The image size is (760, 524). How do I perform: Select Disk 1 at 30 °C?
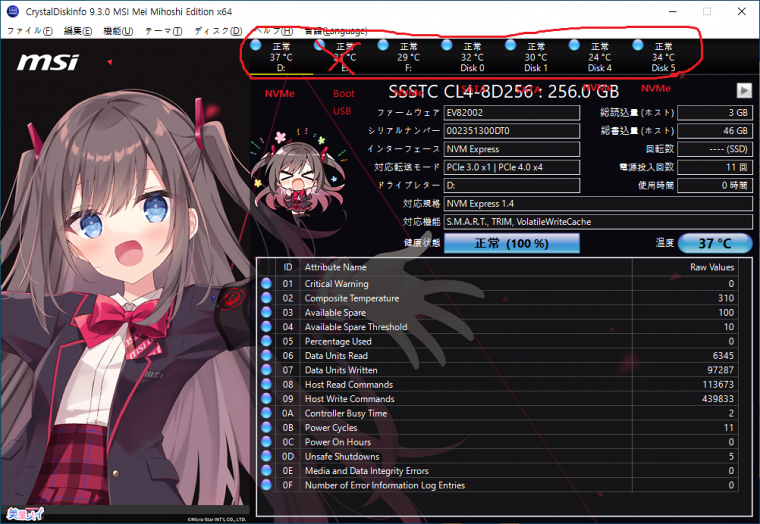(536, 57)
